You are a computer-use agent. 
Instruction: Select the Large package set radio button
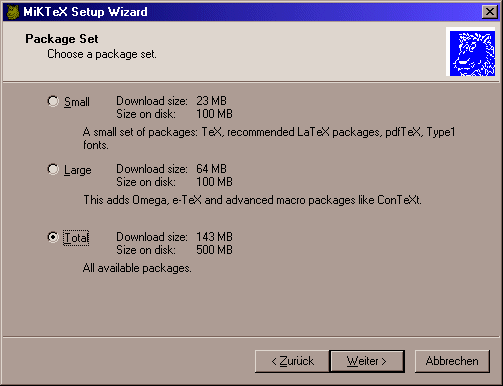[53, 169]
